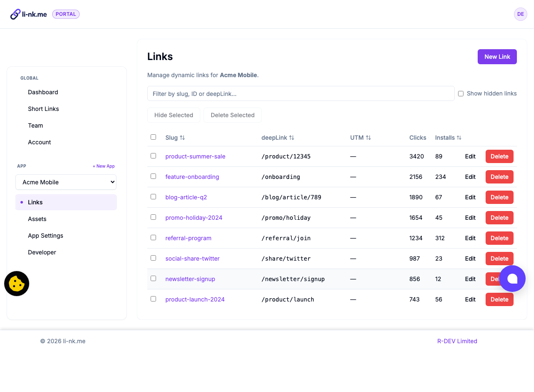The height and width of the screenshot is (392, 534).
Task: Open the social-share-twitter slug link
Action: (x=192, y=259)
